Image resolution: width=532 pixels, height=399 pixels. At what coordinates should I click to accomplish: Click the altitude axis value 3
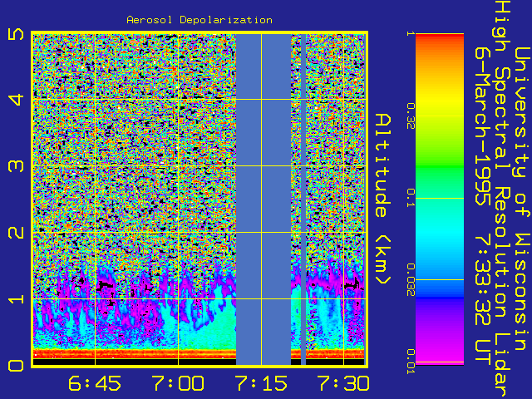click(16, 166)
